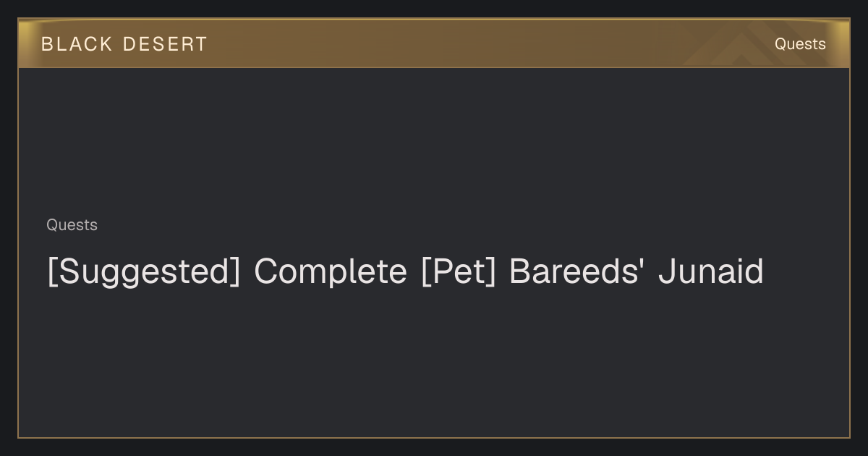Click the word DESERT in the logo
The image size is (868, 456).
click(165, 44)
